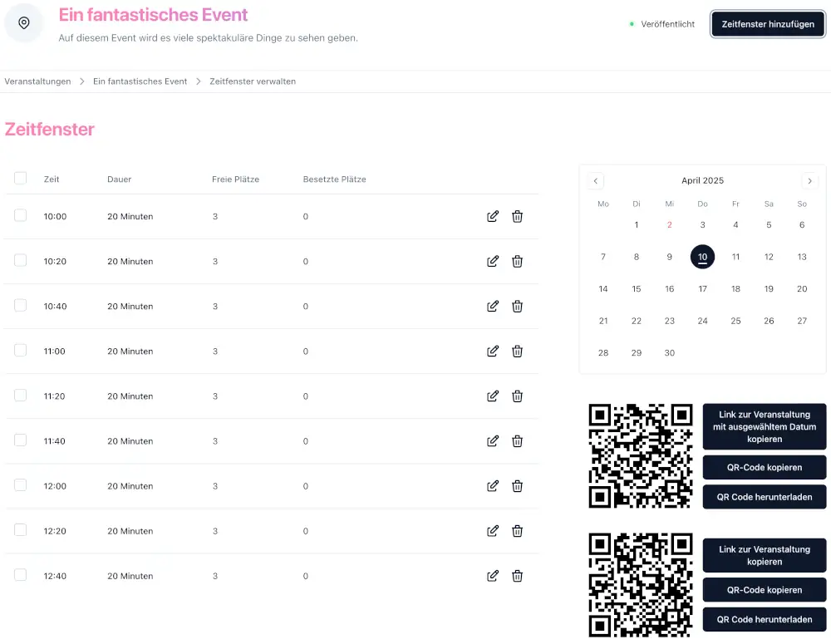This screenshot has width=831, height=644.
Task: Click the top QR code image
Action: coord(640,455)
